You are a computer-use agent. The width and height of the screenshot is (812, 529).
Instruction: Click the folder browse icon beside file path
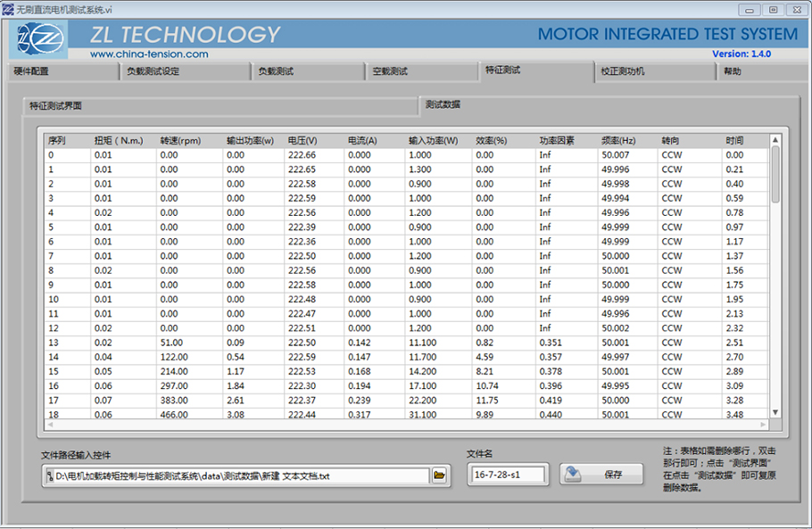coord(439,475)
